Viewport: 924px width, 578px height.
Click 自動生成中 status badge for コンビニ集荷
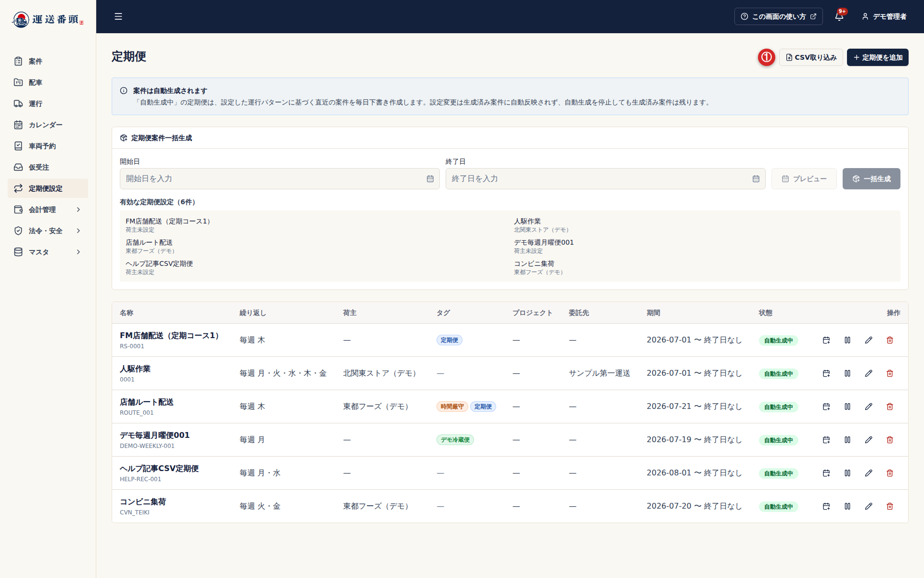coord(778,507)
